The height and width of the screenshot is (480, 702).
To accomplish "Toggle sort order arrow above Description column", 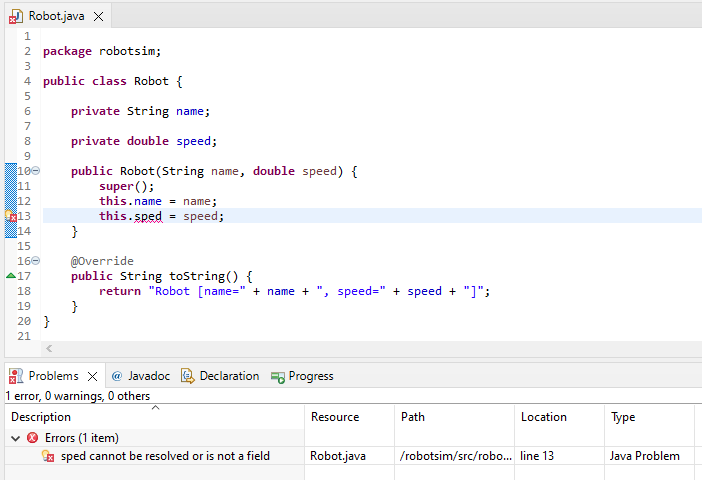I will click(155, 407).
